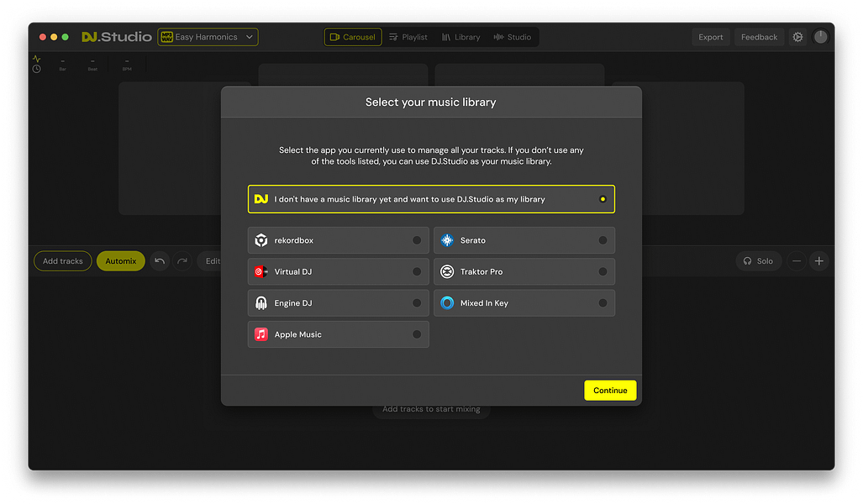Open the Library tab
Image resolution: width=863 pixels, height=504 pixels.
pos(460,37)
